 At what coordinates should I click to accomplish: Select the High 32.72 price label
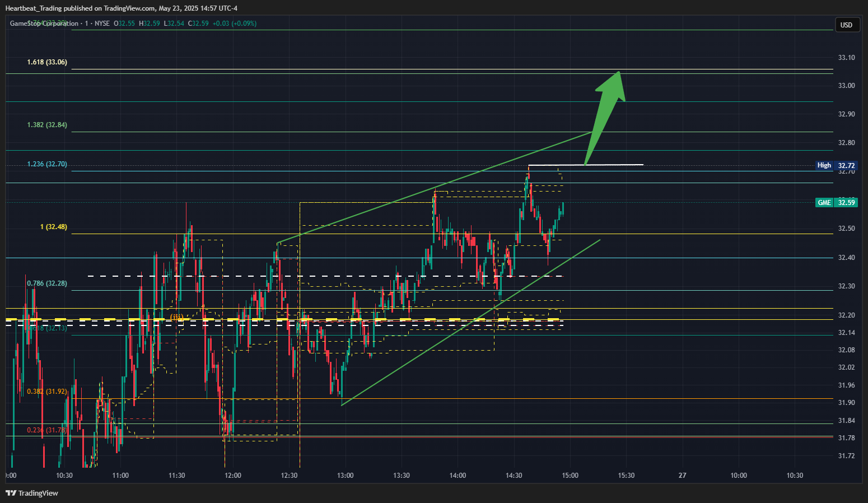[836, 165]
